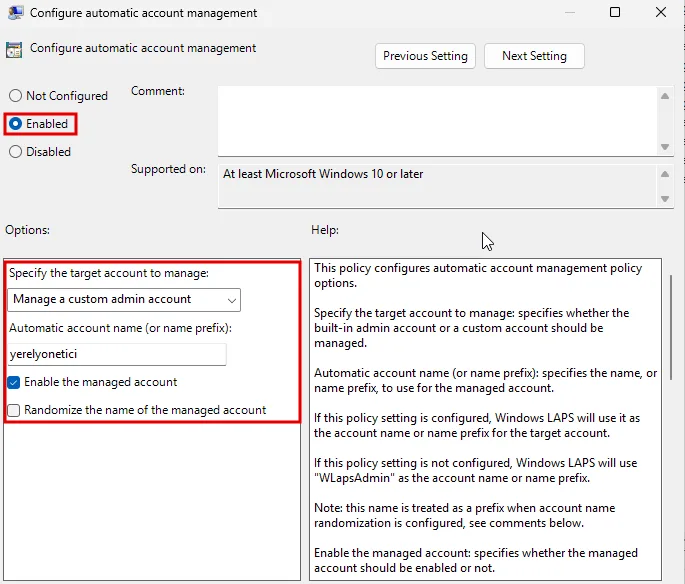Go to Next Setting
This screenshot has width=685, height=584.
pyautogui.click(x=534, y=56)
